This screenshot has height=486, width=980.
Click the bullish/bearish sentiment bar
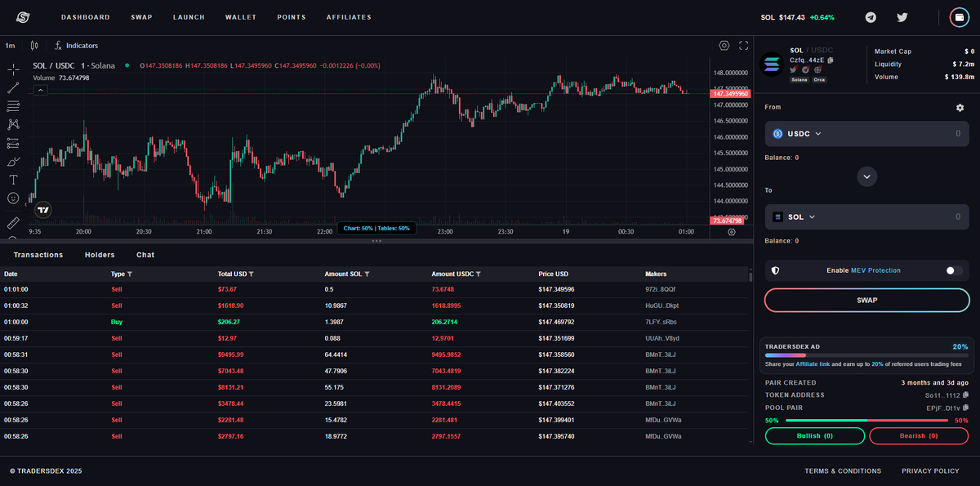866,420
